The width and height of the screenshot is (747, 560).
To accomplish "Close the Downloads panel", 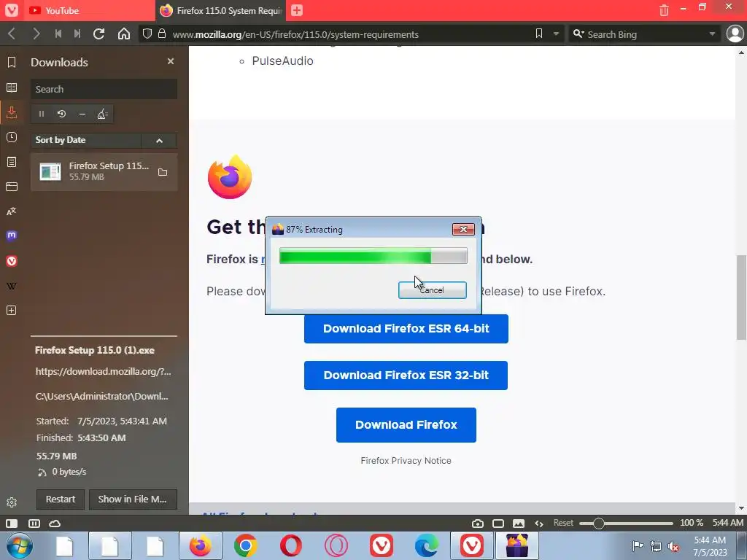I will pos(171,61).
